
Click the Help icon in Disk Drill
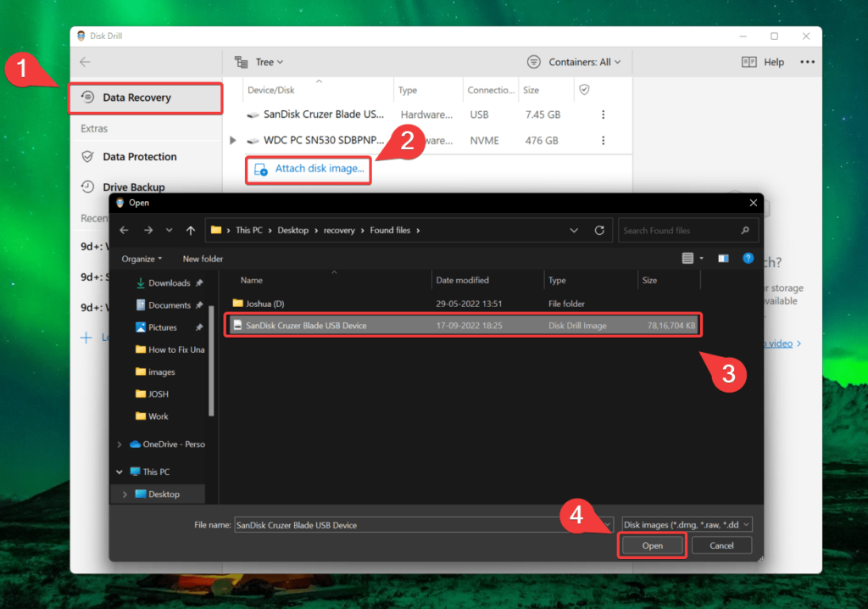click(x=762, y=61)
